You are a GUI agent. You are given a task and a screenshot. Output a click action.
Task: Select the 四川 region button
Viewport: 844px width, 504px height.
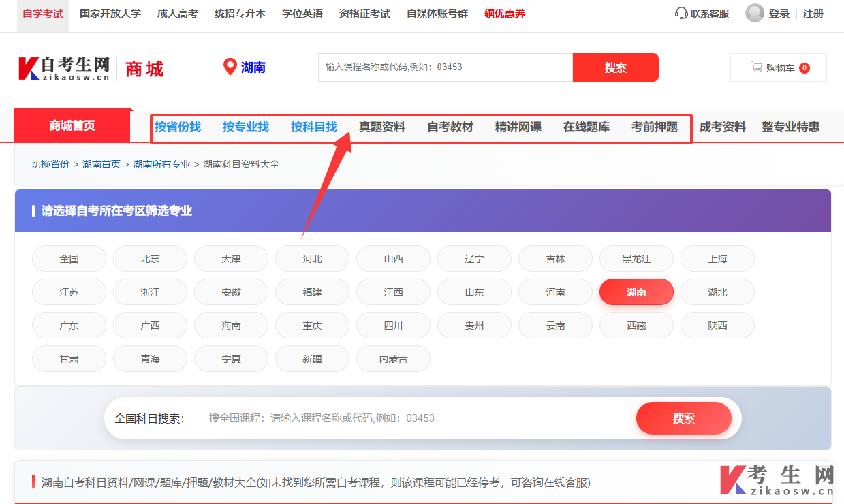coord(393,326)
